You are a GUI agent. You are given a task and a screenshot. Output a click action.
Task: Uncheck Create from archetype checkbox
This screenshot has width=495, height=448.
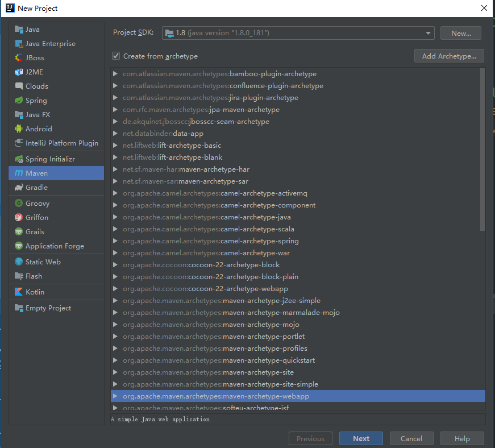point(116,56)
